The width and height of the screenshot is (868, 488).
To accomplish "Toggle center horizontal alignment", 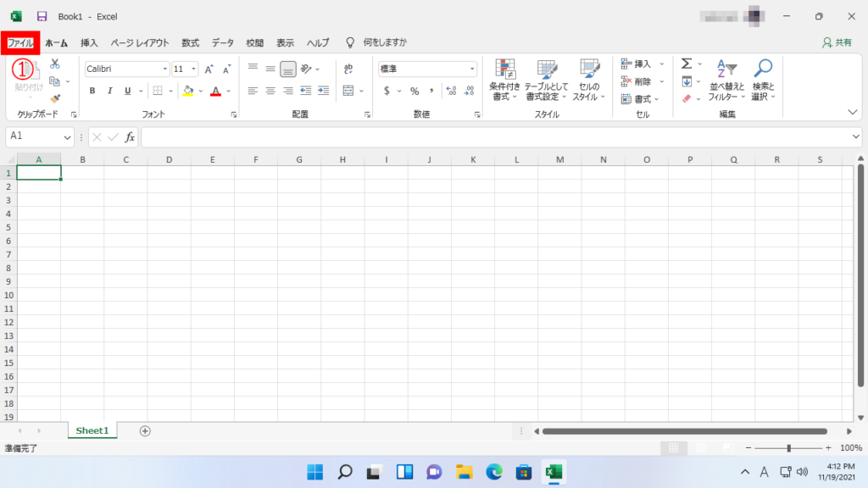I will 270,91.
